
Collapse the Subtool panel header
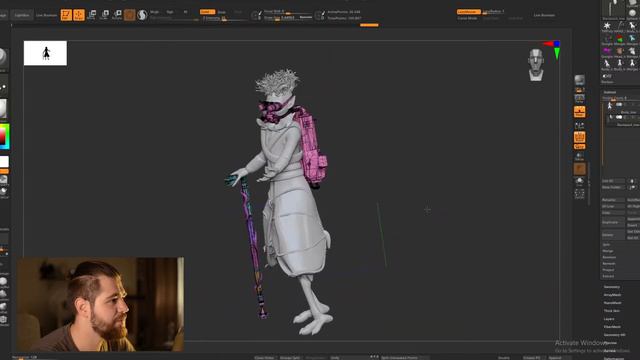(610, 92)
